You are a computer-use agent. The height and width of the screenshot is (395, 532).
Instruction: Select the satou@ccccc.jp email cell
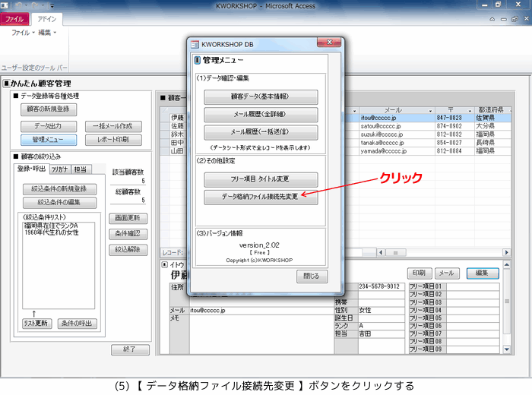coord(397,126)
